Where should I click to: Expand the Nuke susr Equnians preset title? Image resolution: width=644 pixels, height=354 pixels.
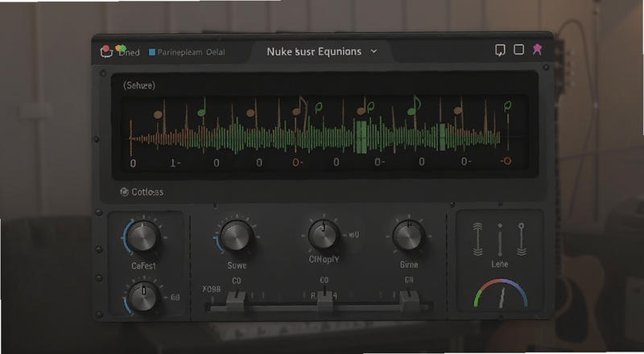point(314,51)
